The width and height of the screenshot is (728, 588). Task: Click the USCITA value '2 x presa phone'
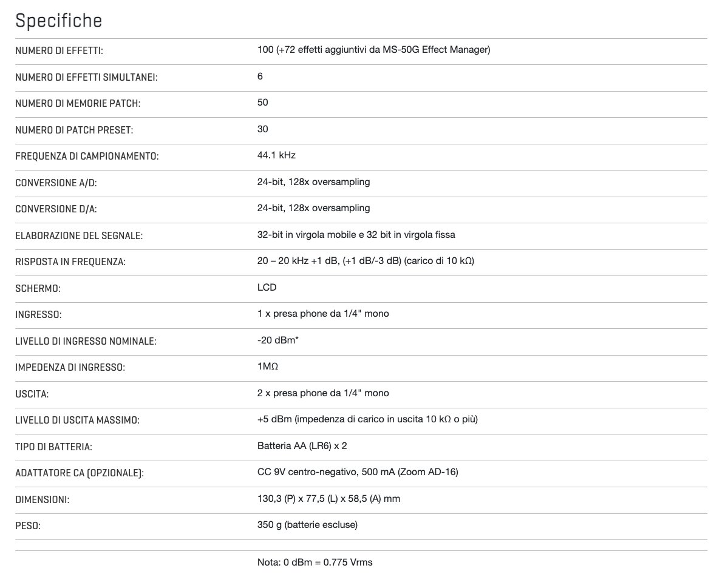tap(323, 393)
